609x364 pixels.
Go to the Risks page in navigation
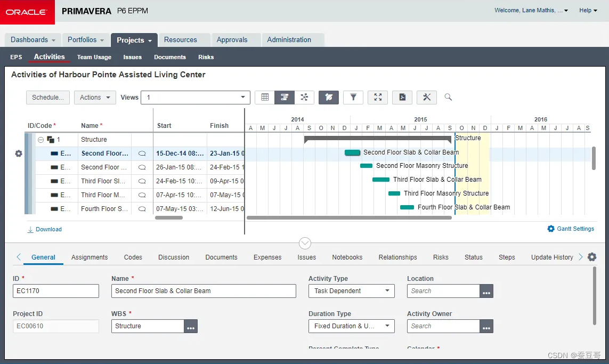coord(206,57)
